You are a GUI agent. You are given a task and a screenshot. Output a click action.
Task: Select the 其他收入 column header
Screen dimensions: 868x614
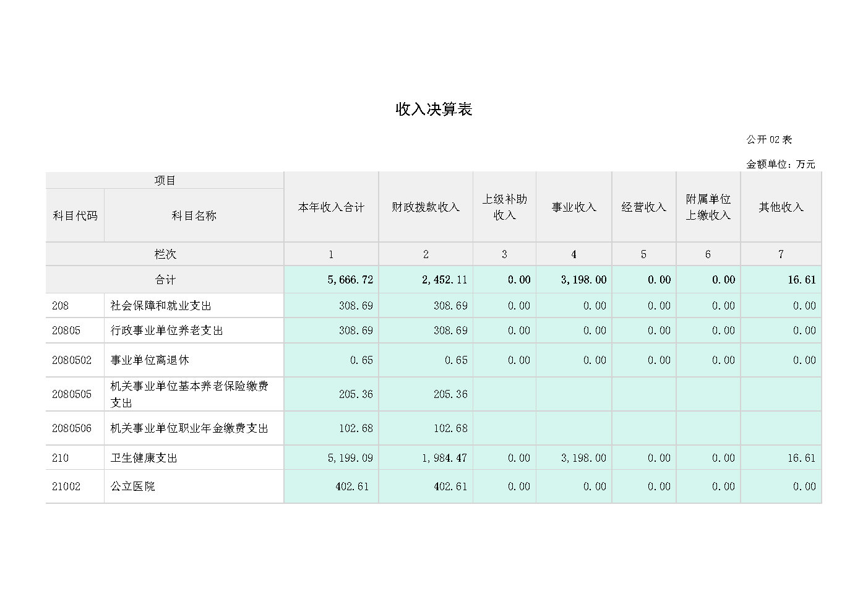[781, 207]
